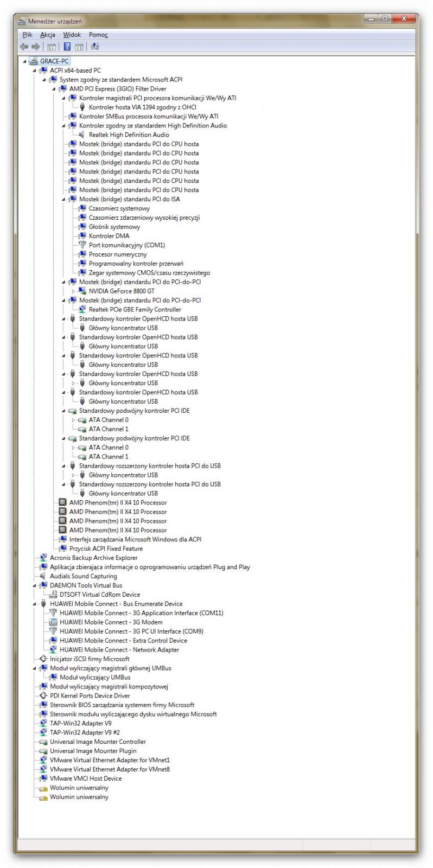The height and width of the screenshot is (868, 433).
Task: Click the Back arrow toolbar icon
Action: 24,47
